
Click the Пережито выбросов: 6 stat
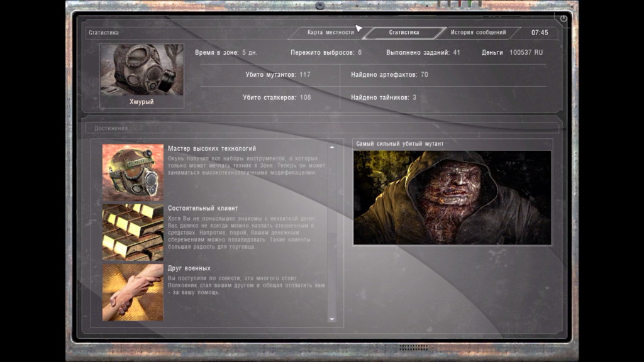(x=326, y=53)
